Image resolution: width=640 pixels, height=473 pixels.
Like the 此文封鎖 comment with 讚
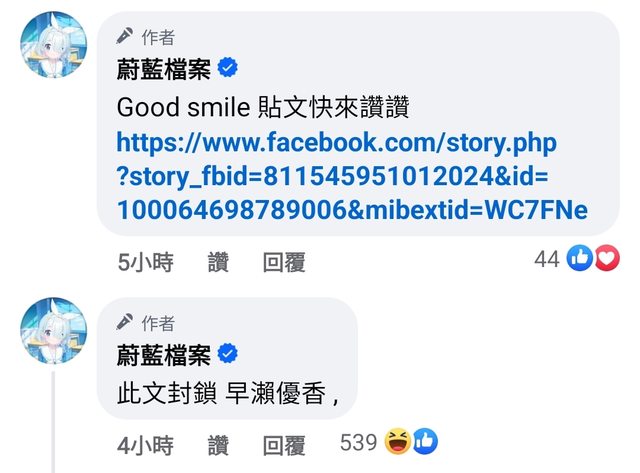pyautogui.click(x=218, y=445)
